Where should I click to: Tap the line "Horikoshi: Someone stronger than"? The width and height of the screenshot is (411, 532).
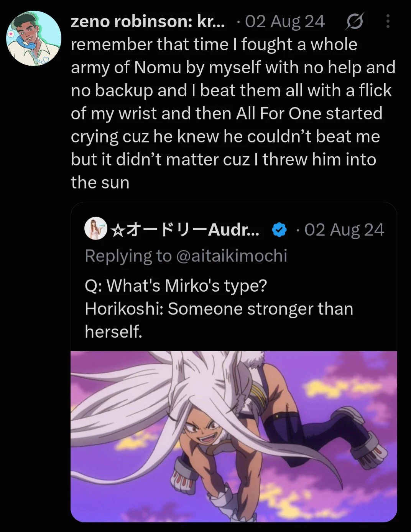(219, 309)
